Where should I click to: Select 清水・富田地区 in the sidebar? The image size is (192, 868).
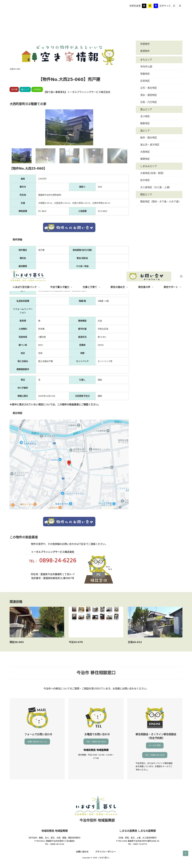(x=159, y=95)
